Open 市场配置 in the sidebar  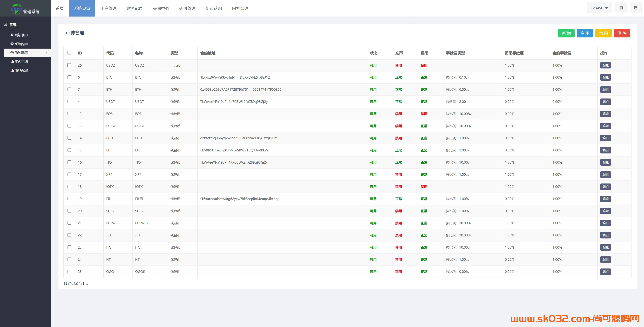[x=19, y=70]
